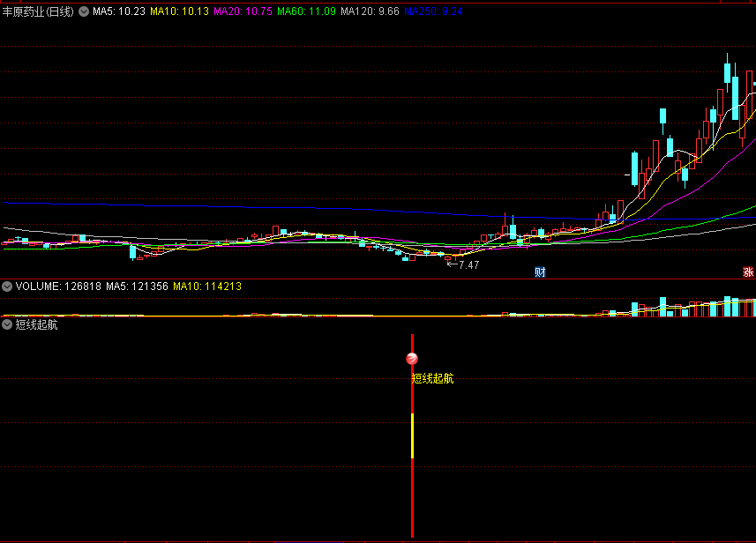This screenshot has width=756, height=543.
Task: Select the MA20: 10.75 label
Action: pyautogui.click(x=243, y=11)
